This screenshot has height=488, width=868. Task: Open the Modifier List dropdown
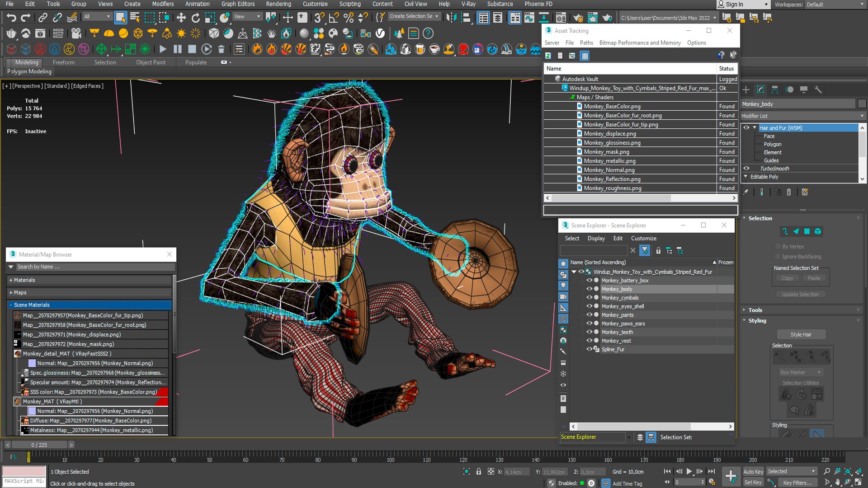point(803,116)
